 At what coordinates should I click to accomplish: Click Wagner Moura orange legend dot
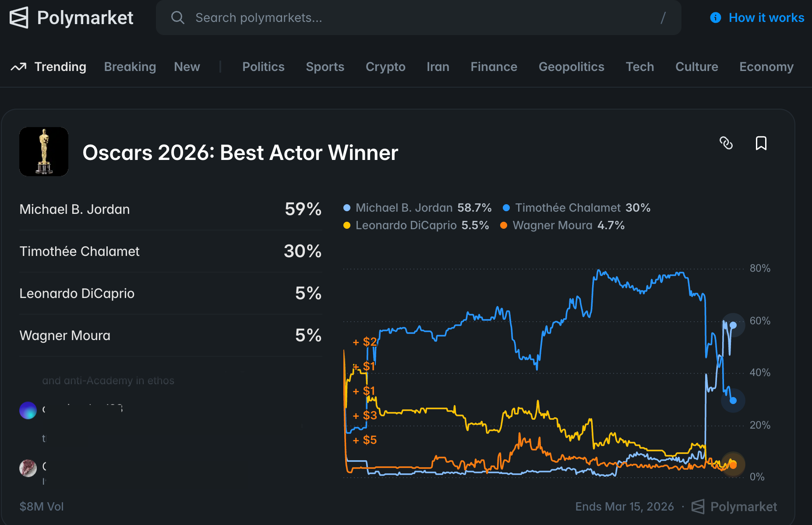[x=504, y=225]
